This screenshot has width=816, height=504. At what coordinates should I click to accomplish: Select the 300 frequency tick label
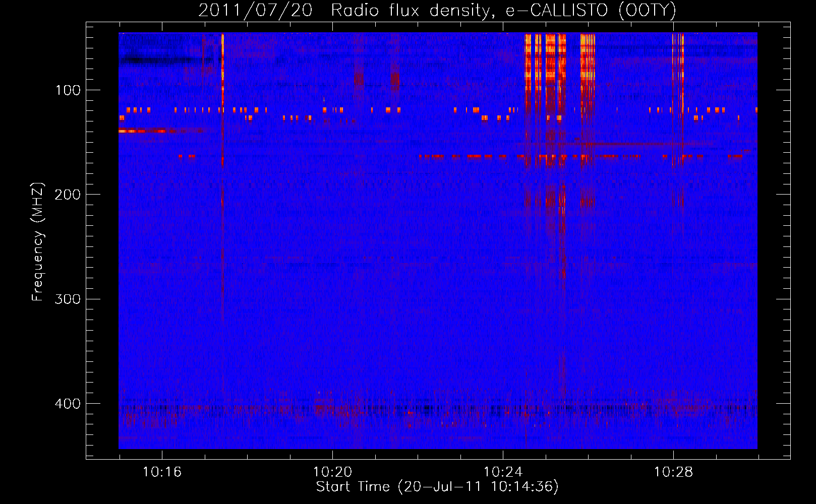68,299
